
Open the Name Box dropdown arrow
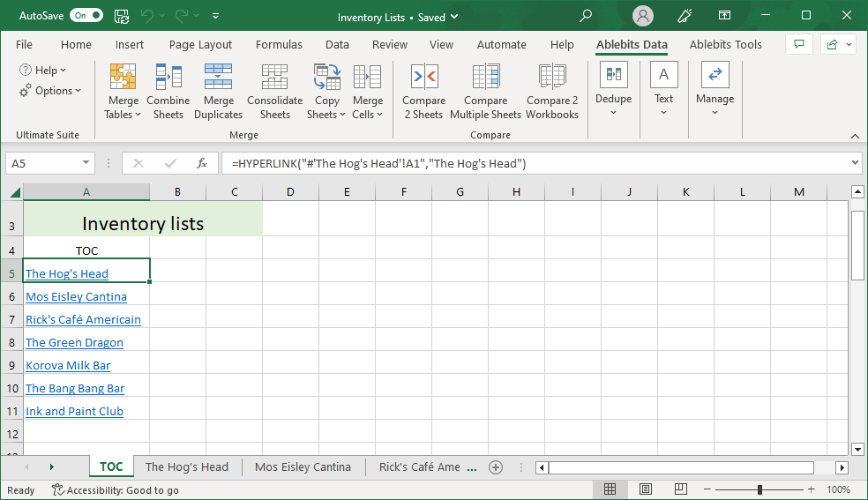86,163
